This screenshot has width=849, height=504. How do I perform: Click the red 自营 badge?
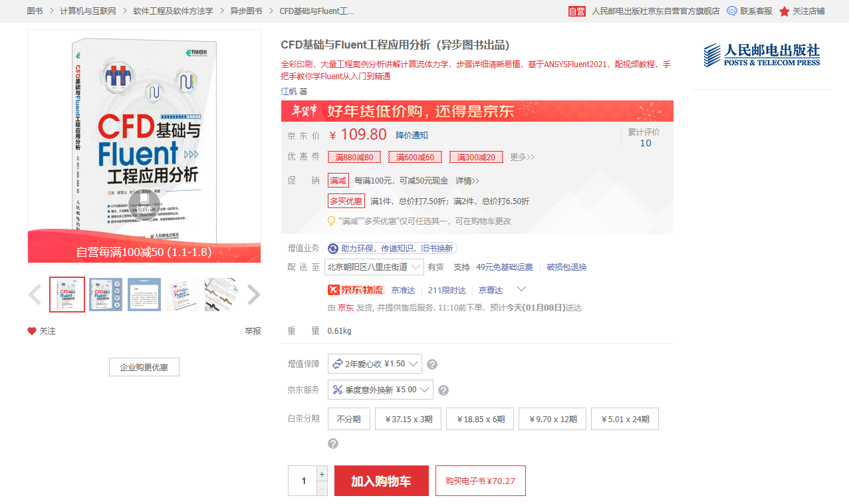tap(576, 11)
